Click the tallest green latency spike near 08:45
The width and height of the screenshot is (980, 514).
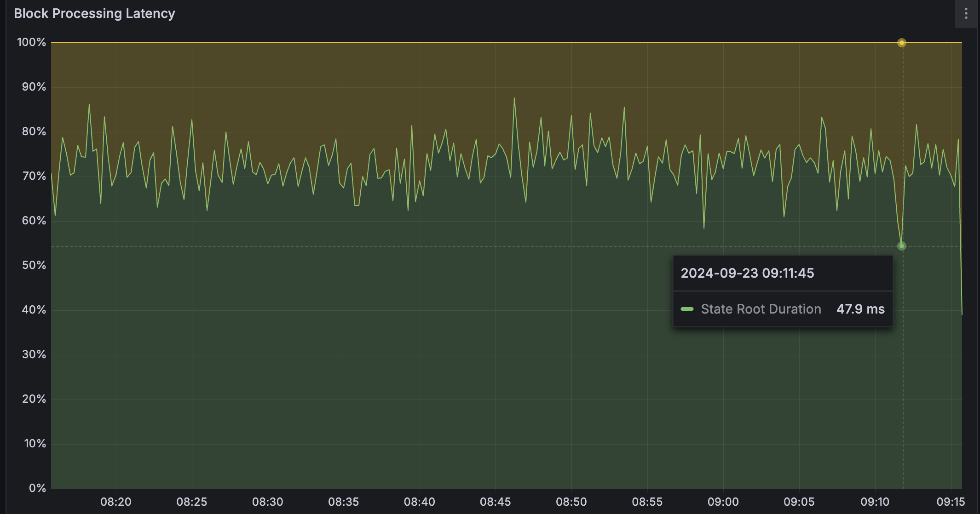tap(514, 98)
